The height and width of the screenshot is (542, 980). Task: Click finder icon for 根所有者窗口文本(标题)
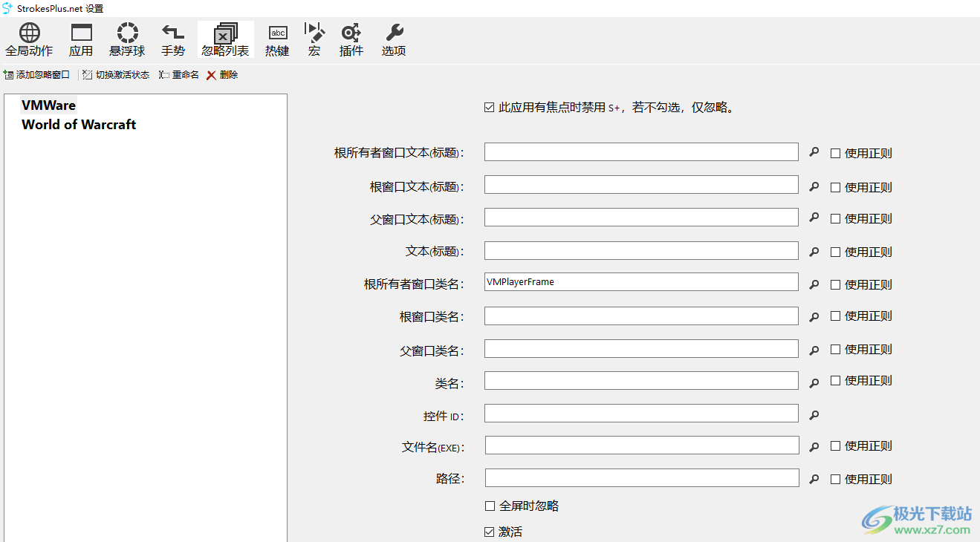814,152
